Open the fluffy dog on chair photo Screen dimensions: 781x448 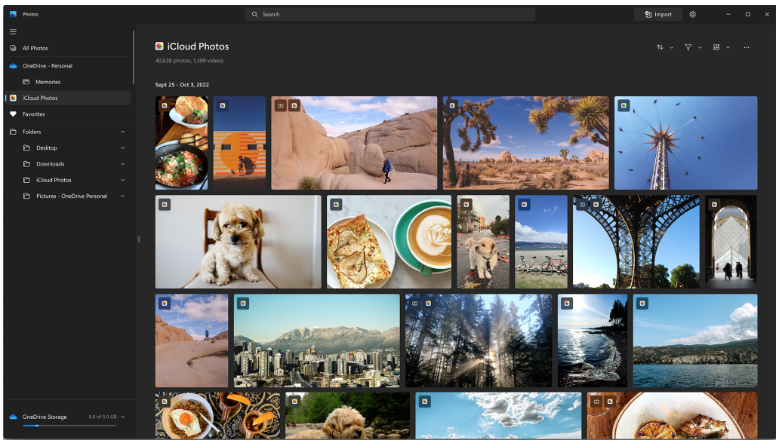tap(238, 242)
